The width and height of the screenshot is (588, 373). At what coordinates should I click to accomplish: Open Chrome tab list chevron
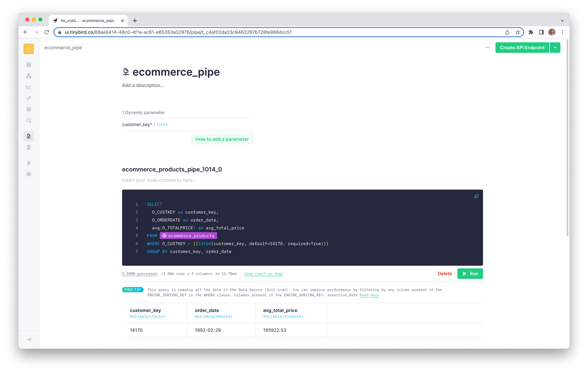click(x=562, y=21)
